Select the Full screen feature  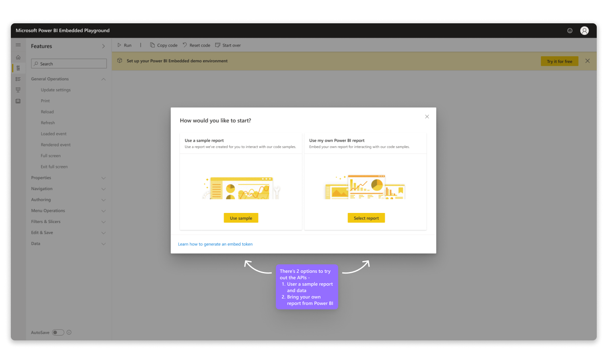point(51,156)
